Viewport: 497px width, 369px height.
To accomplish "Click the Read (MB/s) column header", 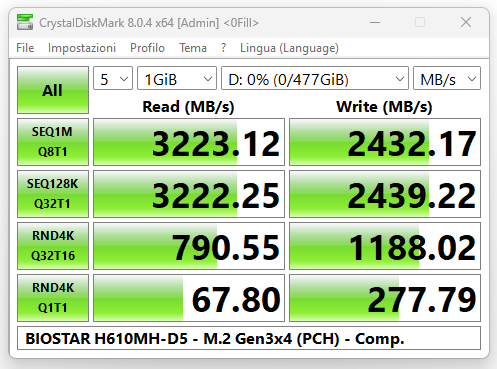I will click(x=188, y=107).
